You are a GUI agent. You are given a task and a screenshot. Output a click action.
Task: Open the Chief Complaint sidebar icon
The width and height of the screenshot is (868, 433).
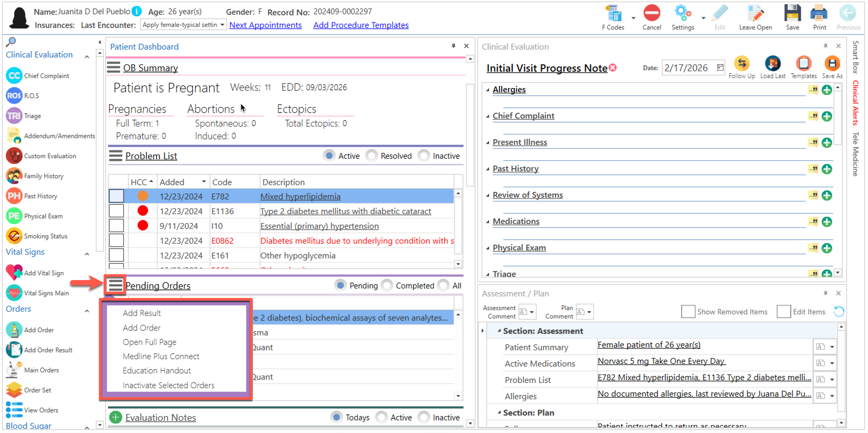pos(14,75)
